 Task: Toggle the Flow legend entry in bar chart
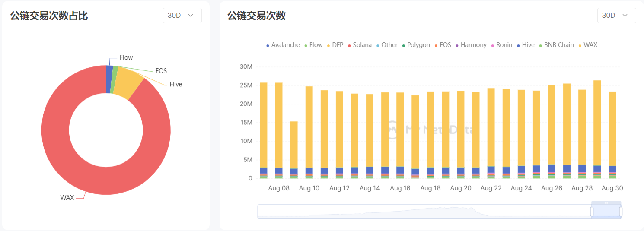313,45
